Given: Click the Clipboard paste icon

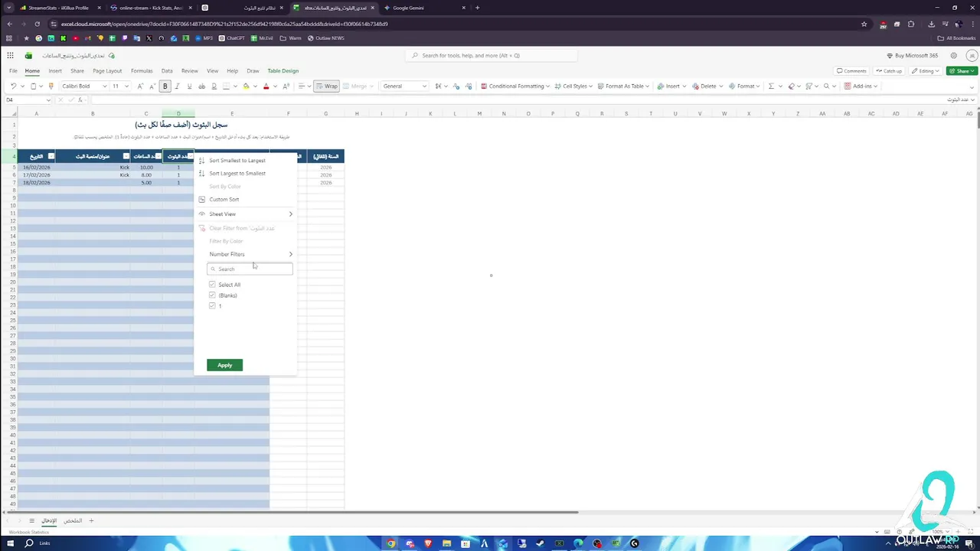Looking at the screenshot, I should click(33, 86).
